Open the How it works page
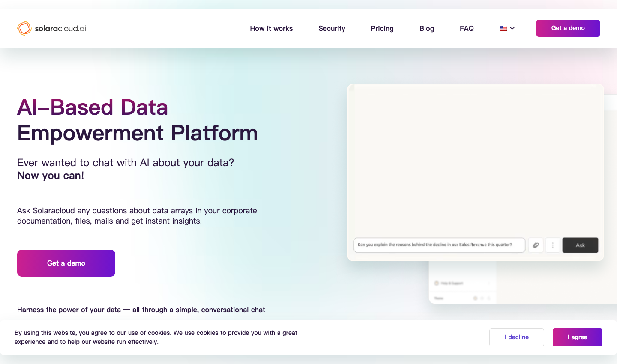 point(271,28)
